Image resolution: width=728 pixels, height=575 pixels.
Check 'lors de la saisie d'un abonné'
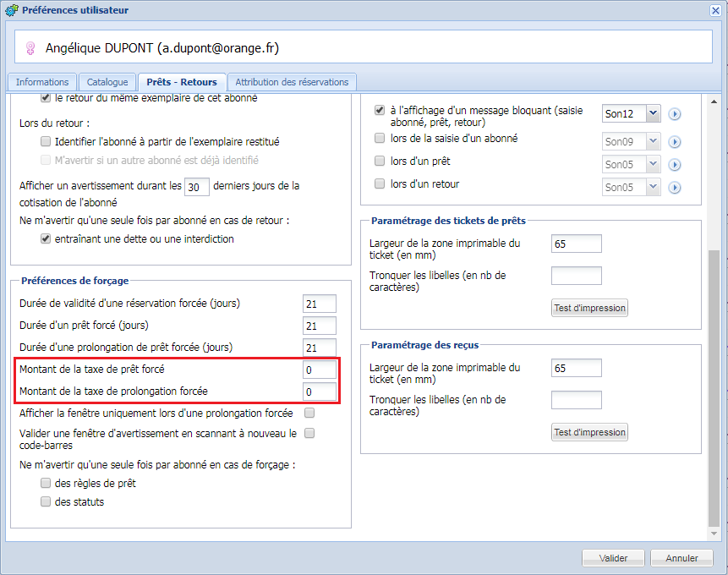[x=380, y=138]
